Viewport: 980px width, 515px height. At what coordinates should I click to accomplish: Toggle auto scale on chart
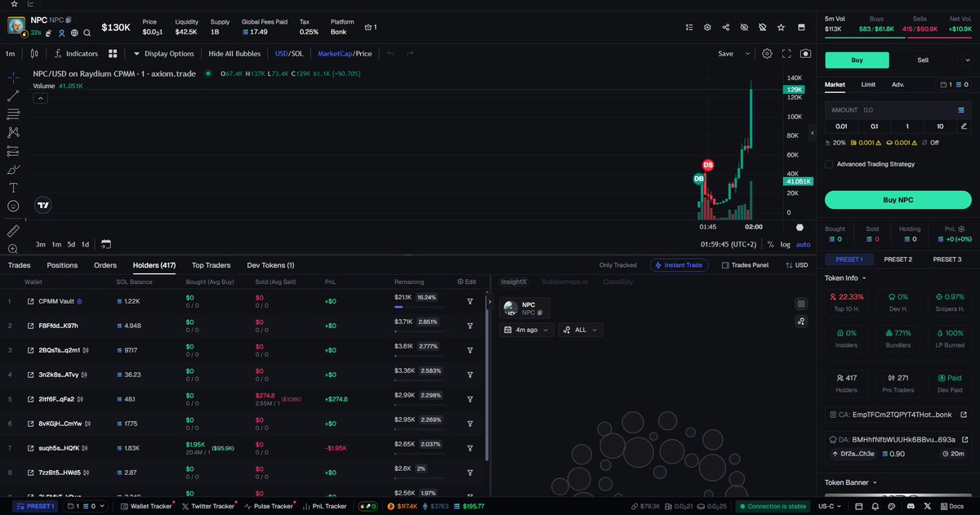click(804, 244)
